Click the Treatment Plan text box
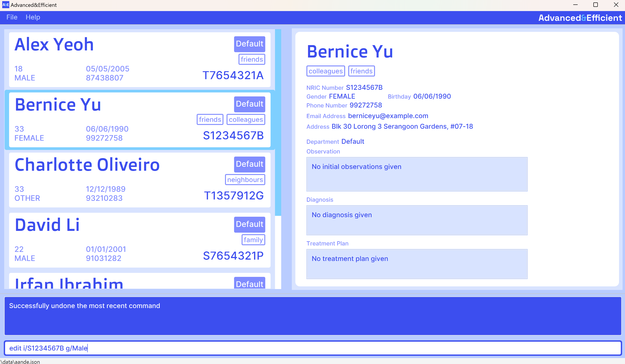 point(417,264)
